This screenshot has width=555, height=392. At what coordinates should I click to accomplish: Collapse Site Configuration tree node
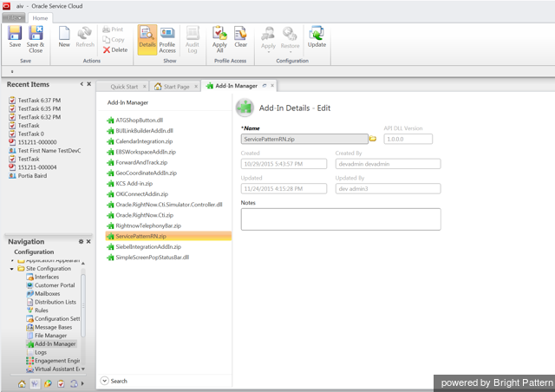click(11, 269)
